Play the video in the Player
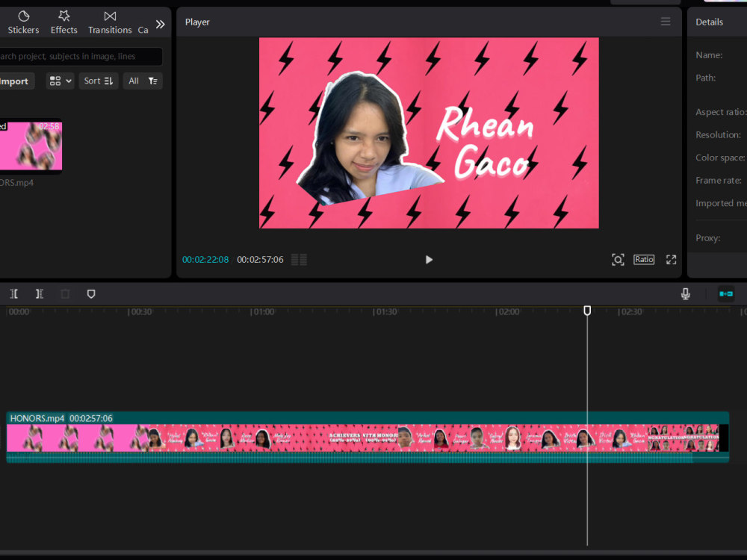This screenshot has width=747, height=560. point(429,260)
